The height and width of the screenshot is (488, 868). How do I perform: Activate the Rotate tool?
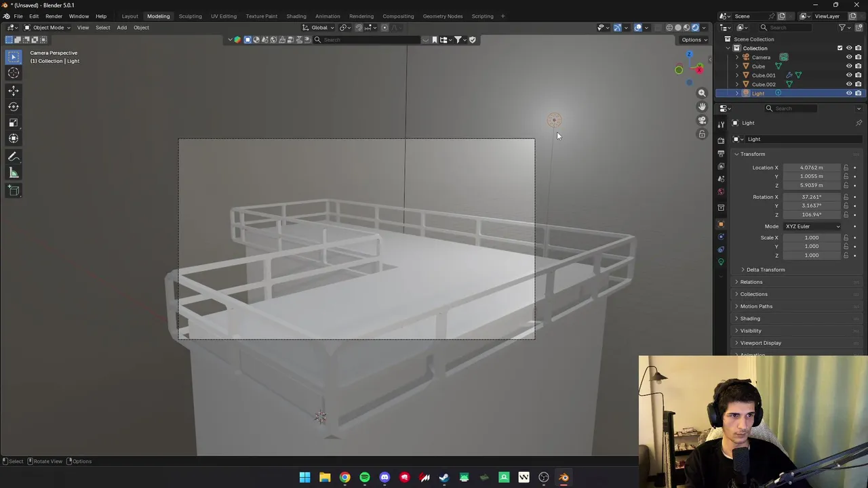(x=14, y=106)
